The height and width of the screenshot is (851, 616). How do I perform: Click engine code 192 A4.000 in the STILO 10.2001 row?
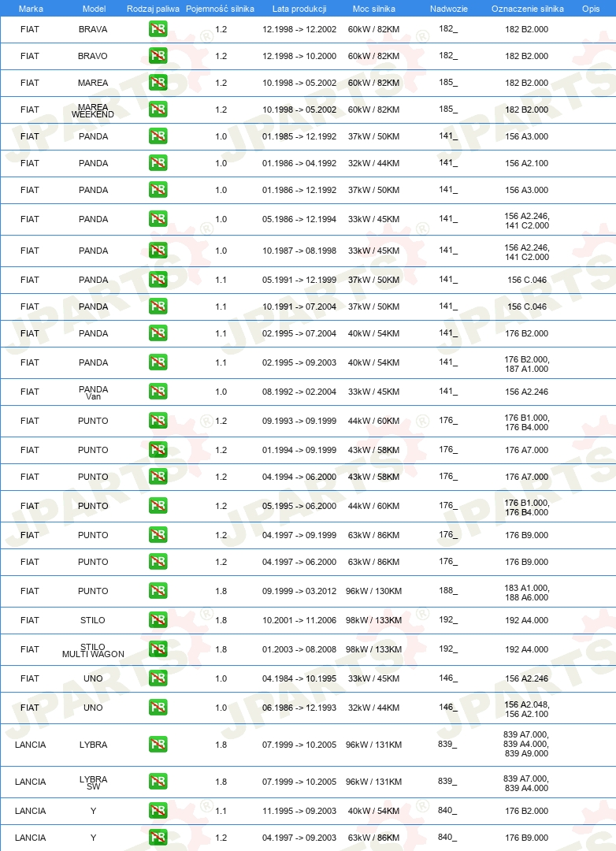(526, 620)
